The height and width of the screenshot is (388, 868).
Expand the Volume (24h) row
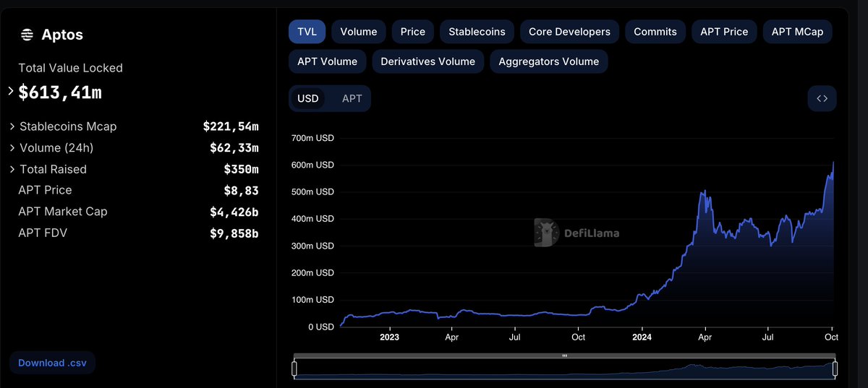pyautogui.click(x=12, y=148)
